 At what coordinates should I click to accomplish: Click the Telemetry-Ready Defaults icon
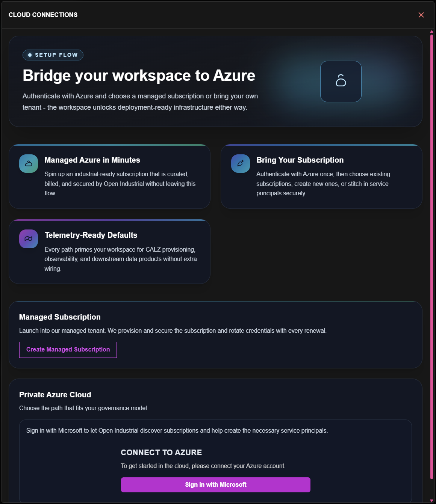29,239
